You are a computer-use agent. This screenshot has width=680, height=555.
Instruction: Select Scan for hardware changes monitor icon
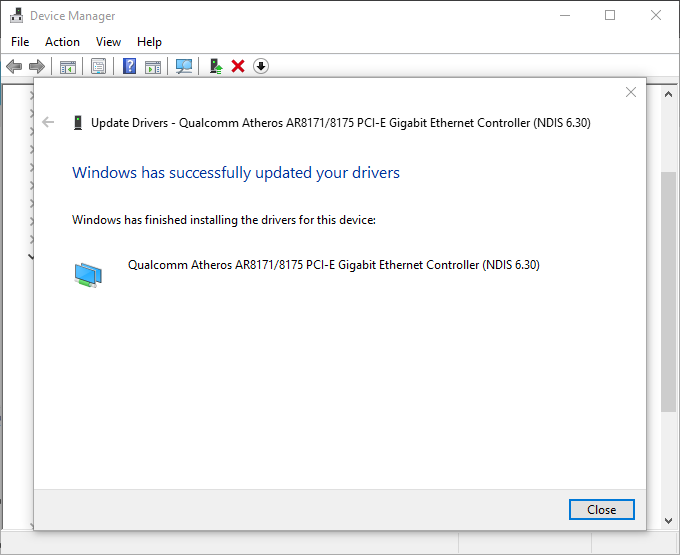[184, 66]
